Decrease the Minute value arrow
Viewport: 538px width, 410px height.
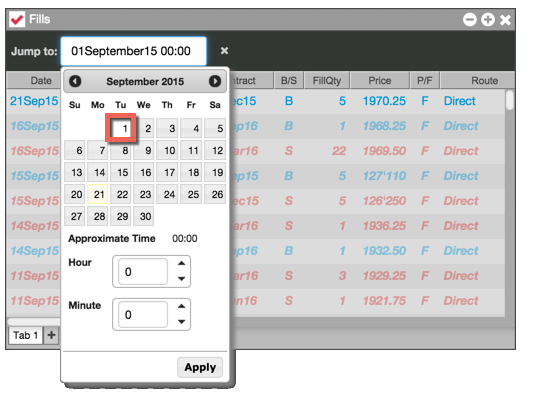point(182,321)
